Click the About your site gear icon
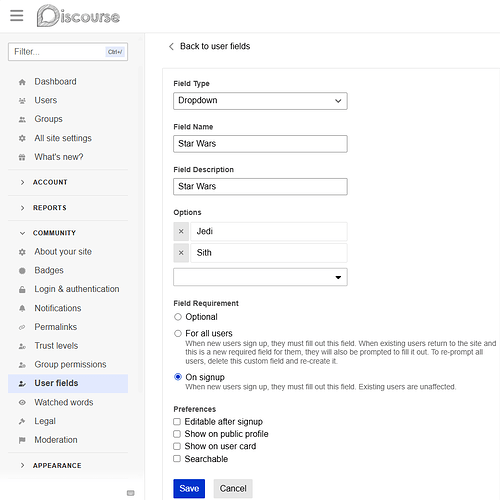 click(22, 252)
